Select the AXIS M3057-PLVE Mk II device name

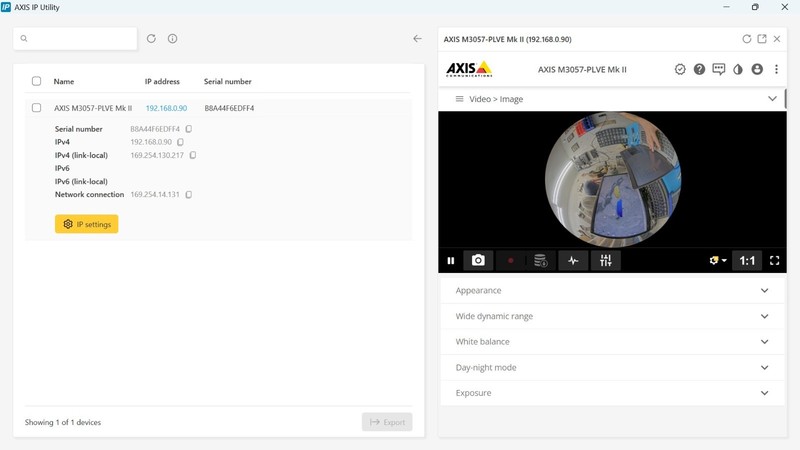click(93, 108)
